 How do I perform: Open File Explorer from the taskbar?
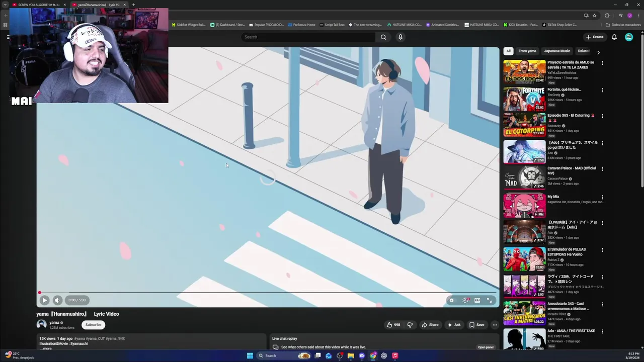351,355
